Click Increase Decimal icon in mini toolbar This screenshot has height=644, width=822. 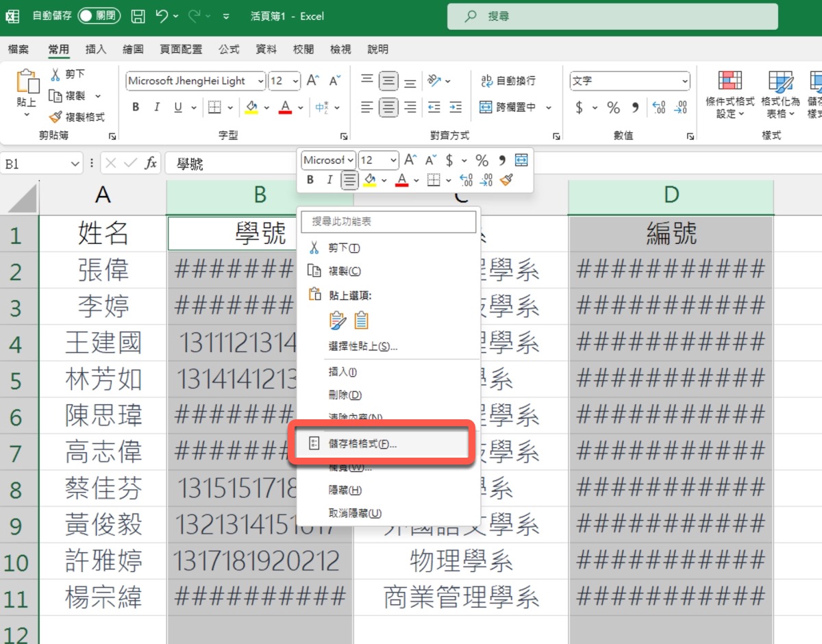[x=466, y=180]
